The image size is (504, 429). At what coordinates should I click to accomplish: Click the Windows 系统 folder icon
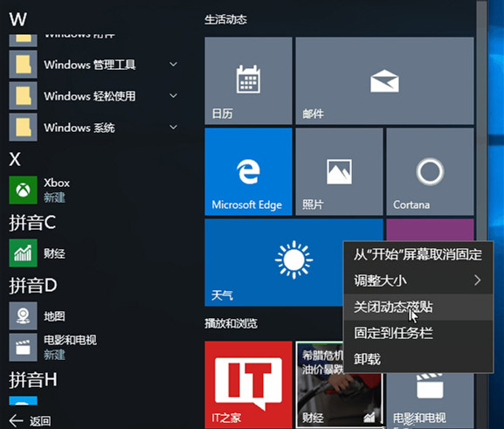(23, 128)
